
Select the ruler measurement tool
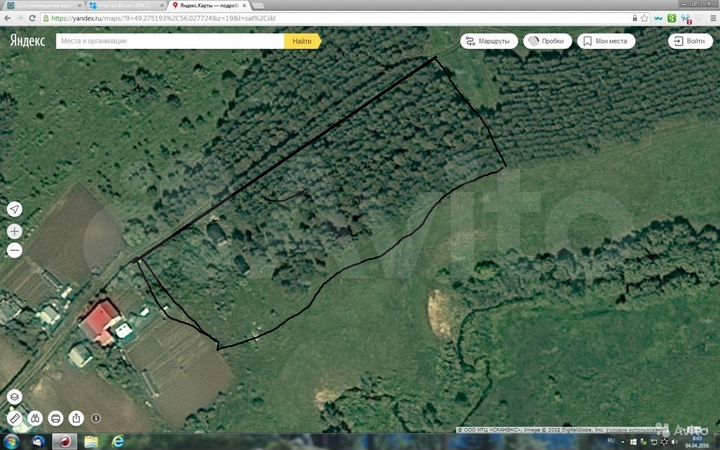14,418
